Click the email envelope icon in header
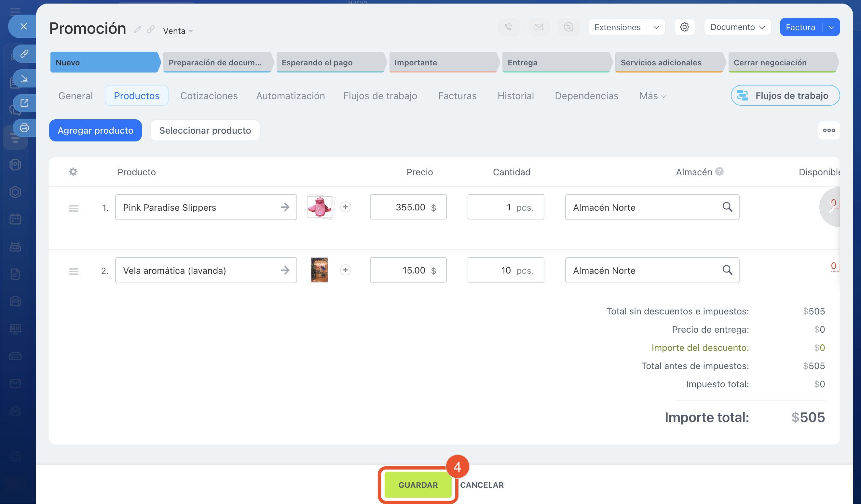861x504 pixels. click(x=539, y=27)
